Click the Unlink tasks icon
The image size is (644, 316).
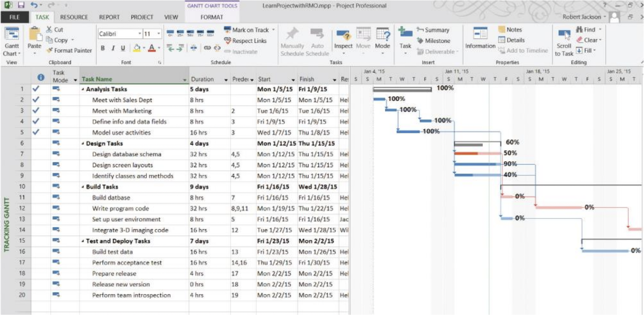pyautogui.click(x=217, y=48)
